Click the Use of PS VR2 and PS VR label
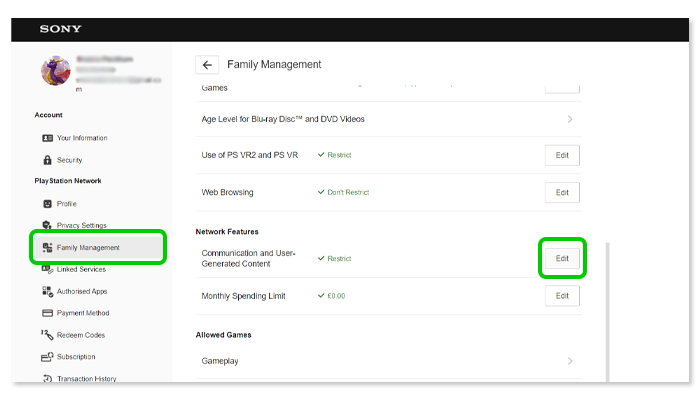The height and width of the screenshot is (400, 700). [250, 155]
